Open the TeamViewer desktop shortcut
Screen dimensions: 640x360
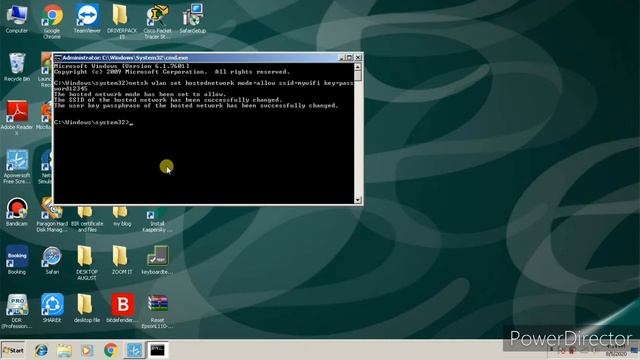click(87, 18)
